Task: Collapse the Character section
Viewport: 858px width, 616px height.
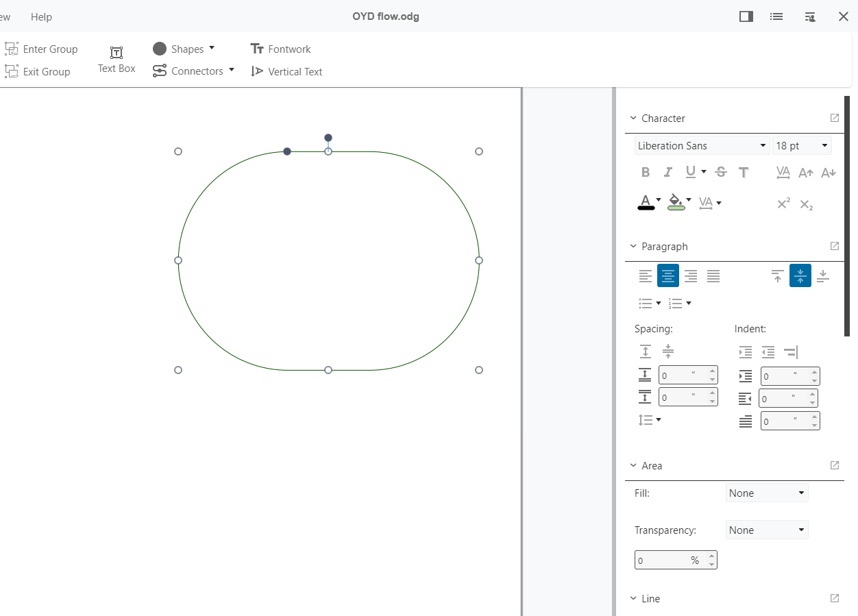Action: [633, 118]
